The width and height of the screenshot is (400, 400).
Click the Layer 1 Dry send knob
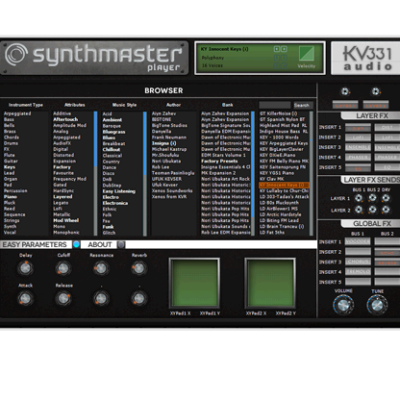386,198
